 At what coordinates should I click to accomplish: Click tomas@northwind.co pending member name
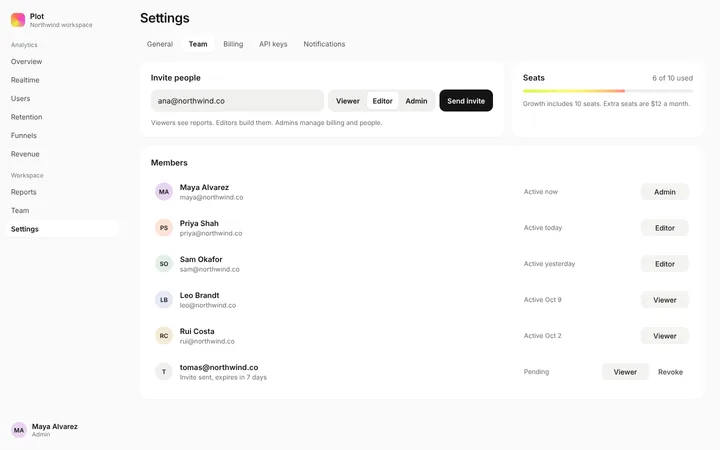tap(219, 367)
